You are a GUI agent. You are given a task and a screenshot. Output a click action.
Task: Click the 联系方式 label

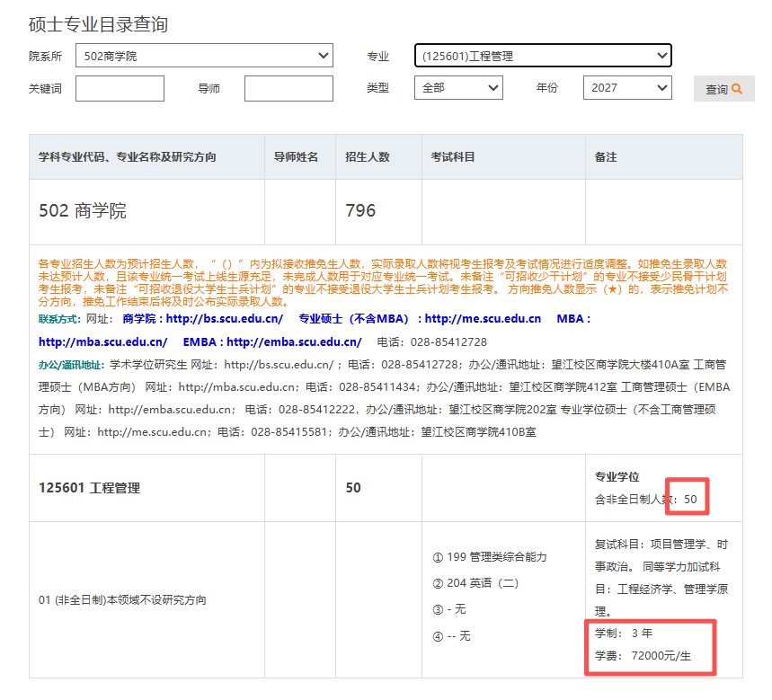pos(59,319)
